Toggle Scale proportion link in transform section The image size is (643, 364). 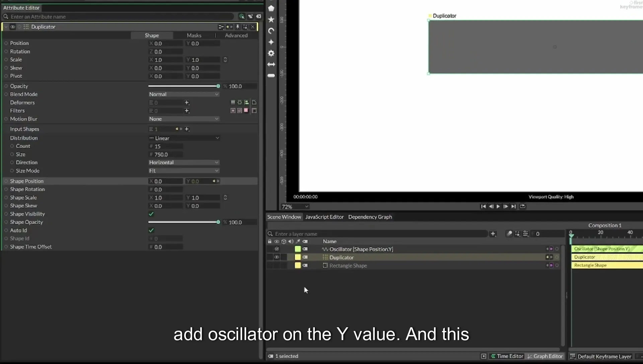coord(225,60)
